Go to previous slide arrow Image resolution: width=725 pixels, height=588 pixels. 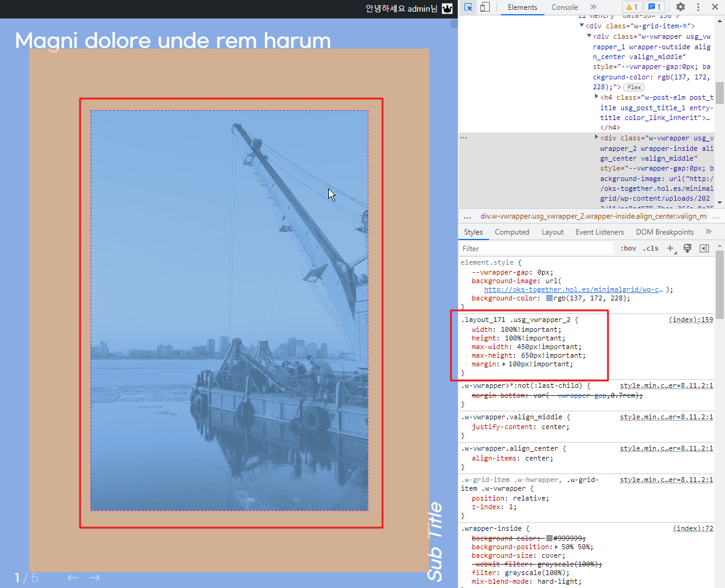72,578
